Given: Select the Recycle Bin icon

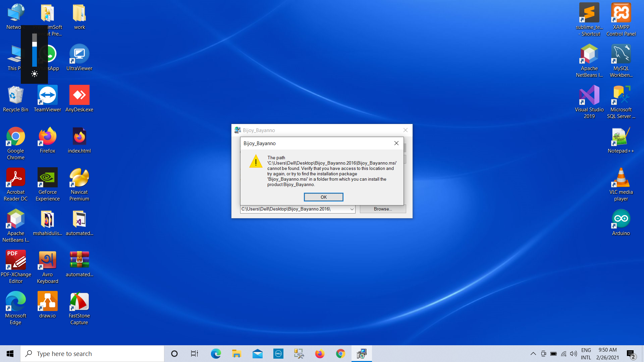Looking at the screenshot, I should [x=15, y=99].
